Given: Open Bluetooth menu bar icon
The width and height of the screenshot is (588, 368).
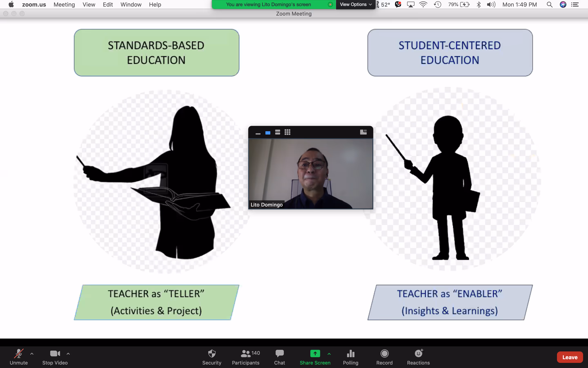Looking at the screenshot, I should pos(479,4).
